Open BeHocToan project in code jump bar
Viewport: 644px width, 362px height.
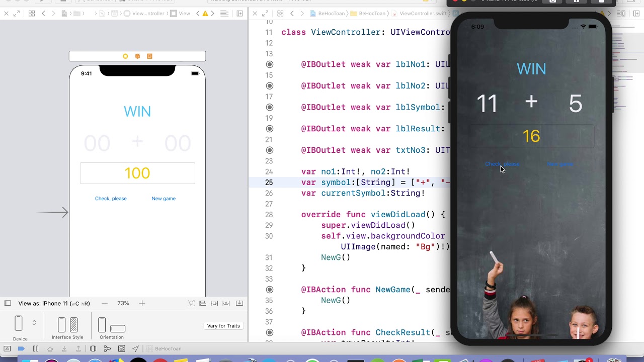click(x=327, y=14)
